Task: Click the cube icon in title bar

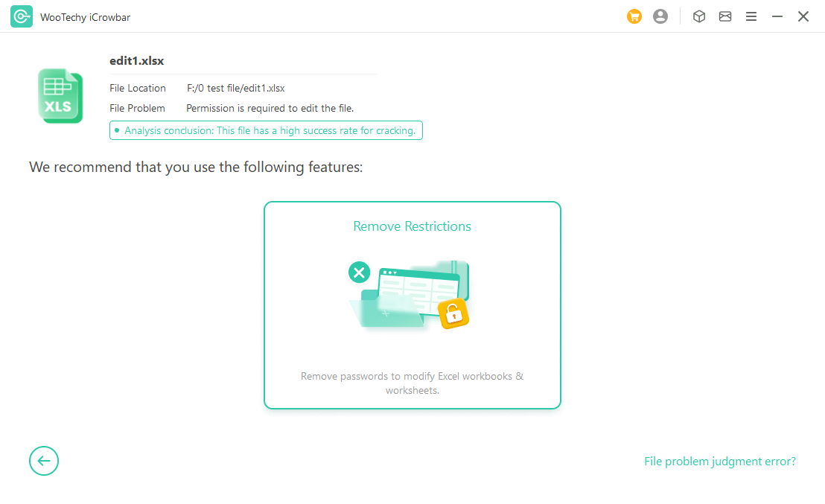Action: pos(698,16)
